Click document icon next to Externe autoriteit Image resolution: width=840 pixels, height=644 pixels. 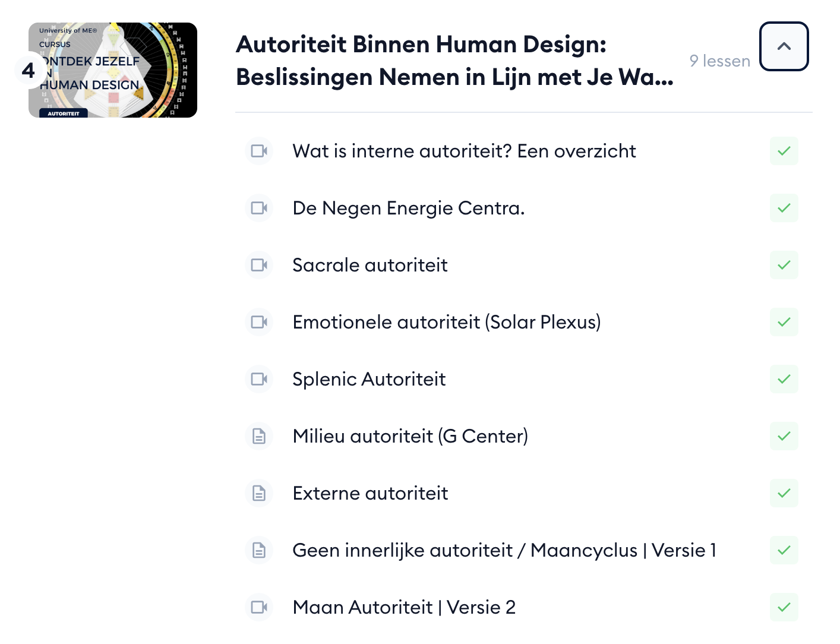(259, 493)
